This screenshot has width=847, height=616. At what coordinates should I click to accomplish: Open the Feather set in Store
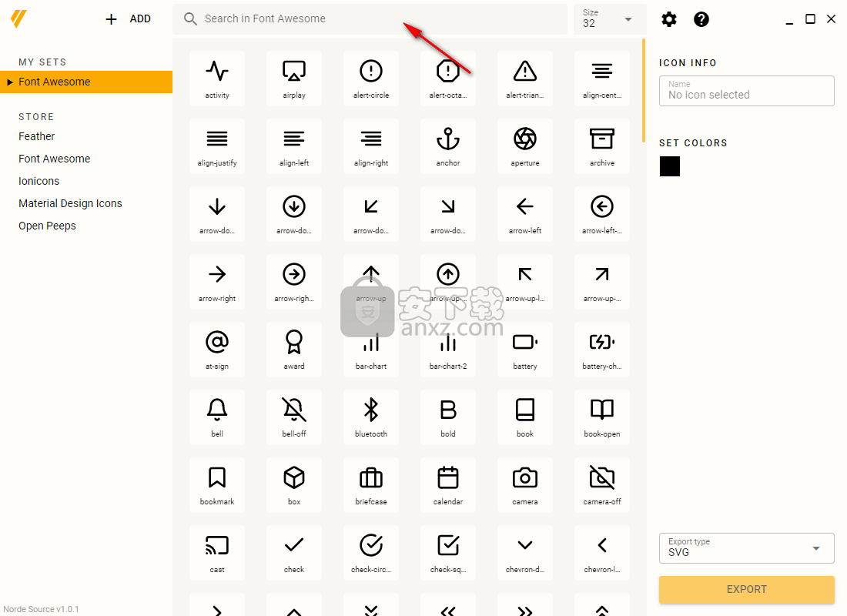[x=37, y=137]
